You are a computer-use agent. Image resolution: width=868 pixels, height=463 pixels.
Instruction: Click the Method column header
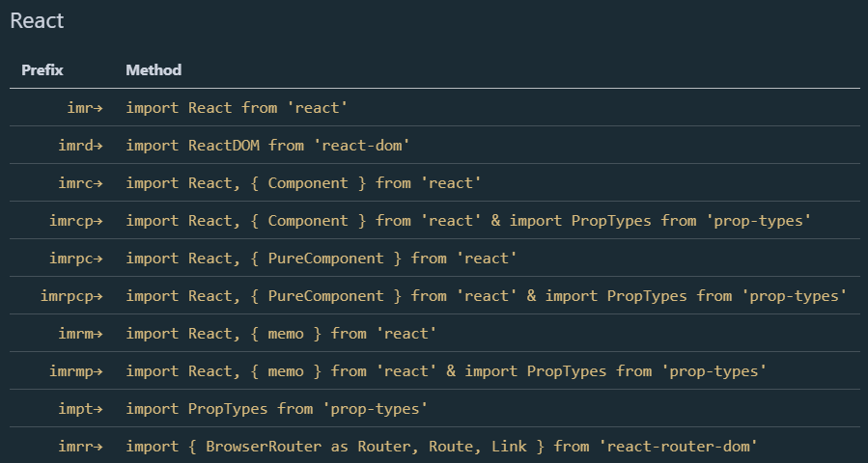tap(154, 69)
